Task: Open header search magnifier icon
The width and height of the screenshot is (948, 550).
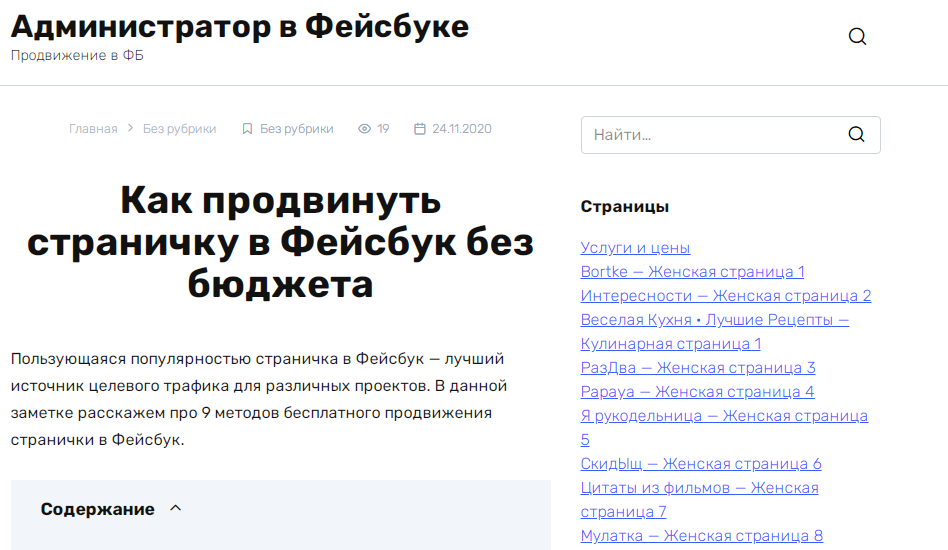Action: click(857, 37)
